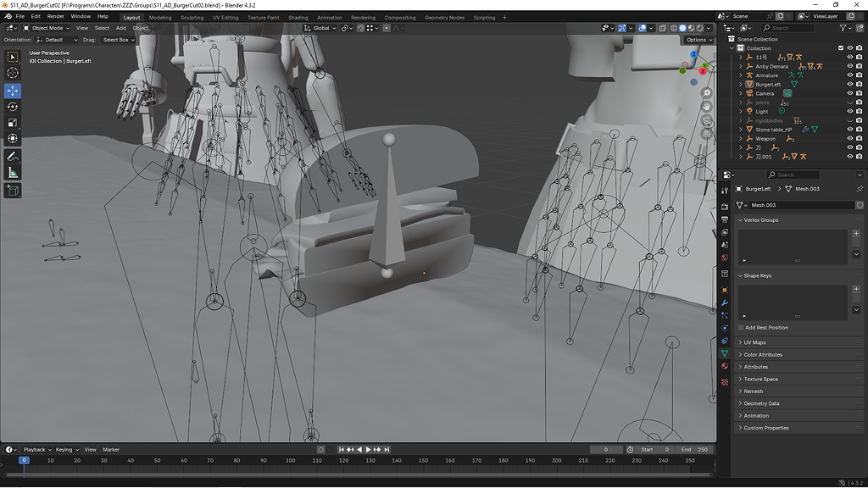Open the Output properties tab
868x488 pixels.
[x=725, y=219]
